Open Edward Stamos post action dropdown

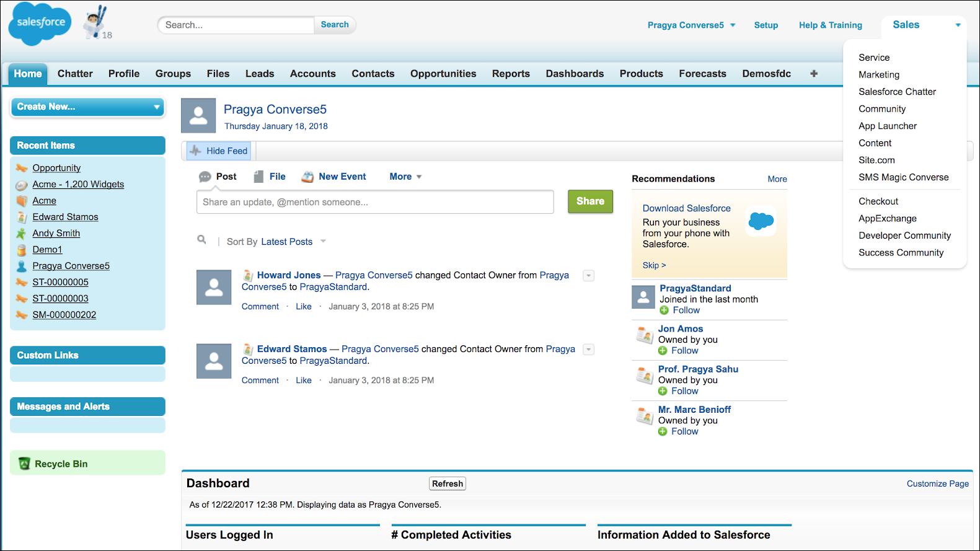pyautogui.click(x=589, y=350)
